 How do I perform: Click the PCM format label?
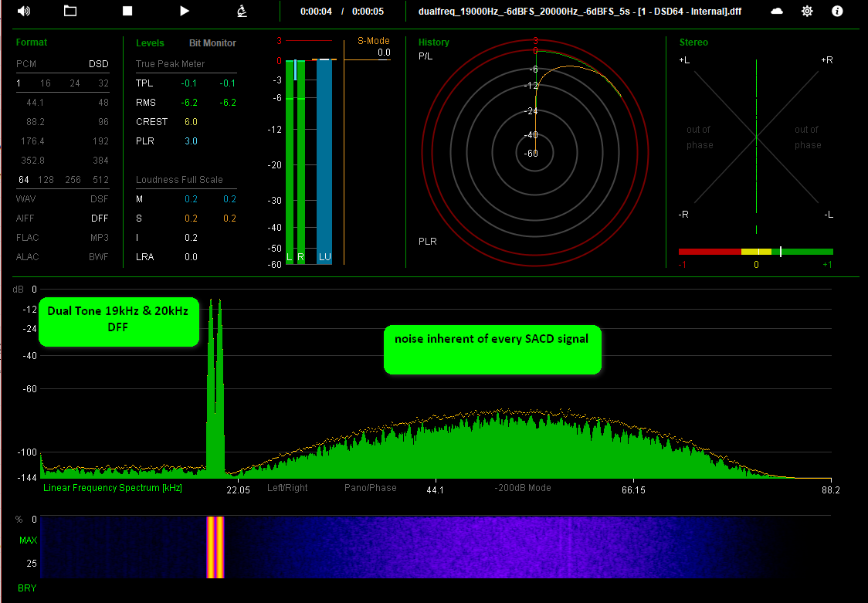click(26, 63)
